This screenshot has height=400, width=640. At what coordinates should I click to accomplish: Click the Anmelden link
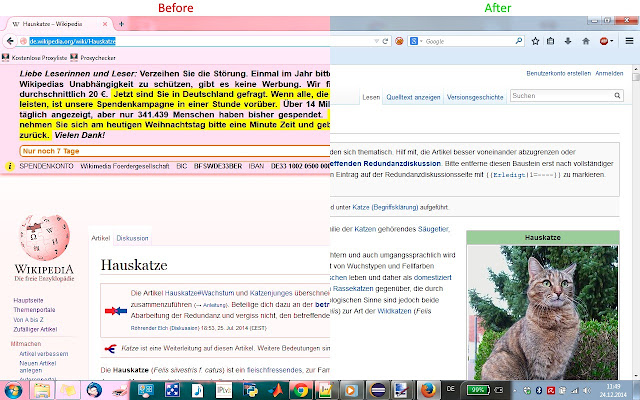click(x=609, y=73)
